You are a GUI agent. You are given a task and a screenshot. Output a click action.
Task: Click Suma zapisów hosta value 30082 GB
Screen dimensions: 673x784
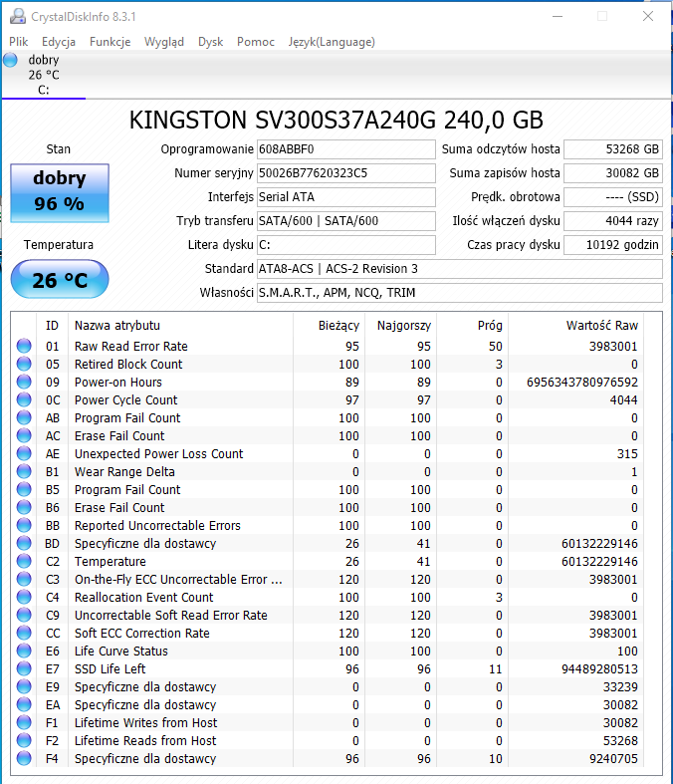pyautogui.click(x=613, y=173)
